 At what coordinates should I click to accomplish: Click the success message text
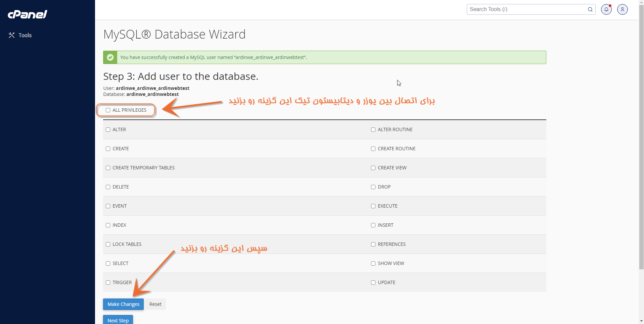point(214,57)
